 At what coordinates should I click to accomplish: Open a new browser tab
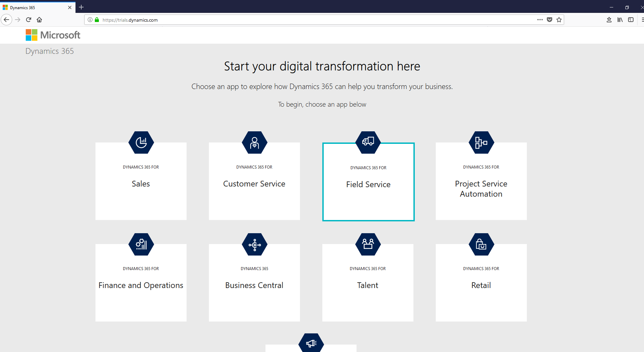tap(81, 7)
